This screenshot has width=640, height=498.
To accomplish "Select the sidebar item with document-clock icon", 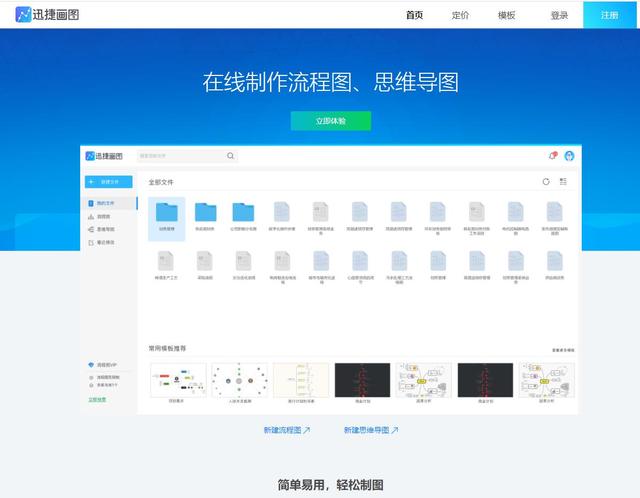I will point(101,242).
